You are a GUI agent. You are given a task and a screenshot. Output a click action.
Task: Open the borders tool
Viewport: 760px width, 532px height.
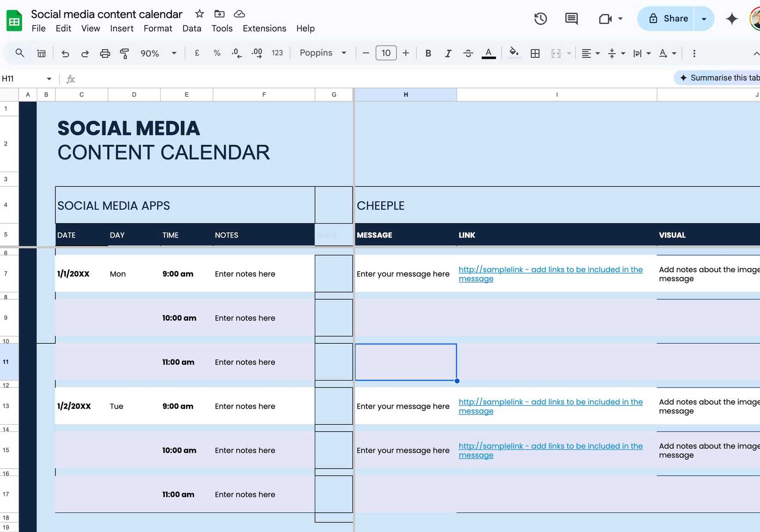tap(535, 53)
